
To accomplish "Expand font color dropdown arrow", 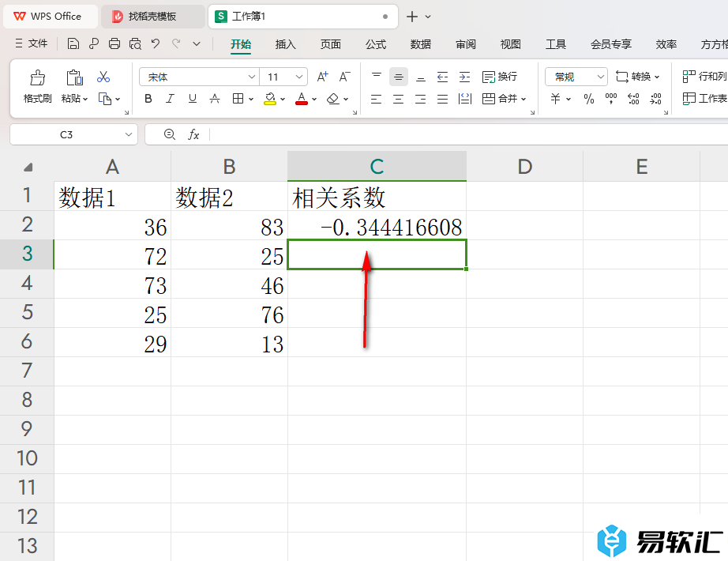I will [314, 99].
